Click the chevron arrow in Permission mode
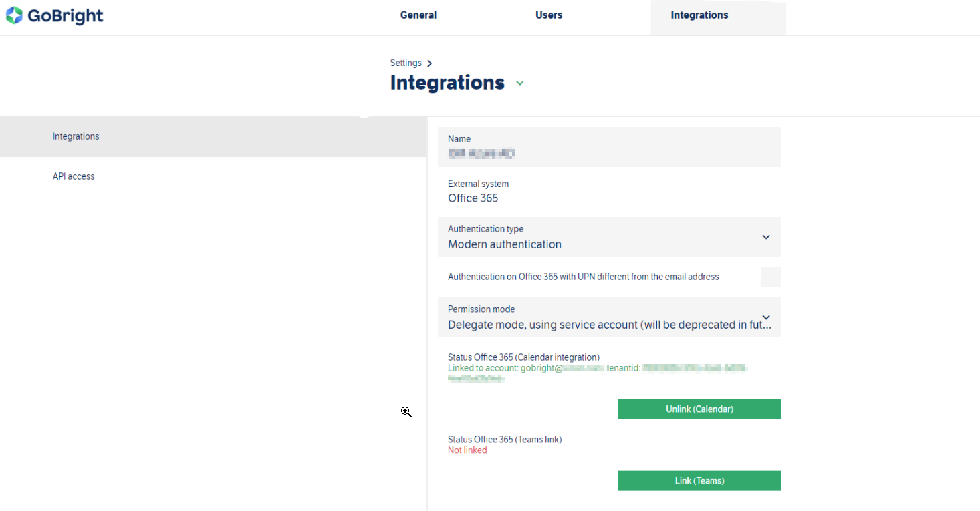Viewport: 980px width, 511px height. (x=766, y=317)
